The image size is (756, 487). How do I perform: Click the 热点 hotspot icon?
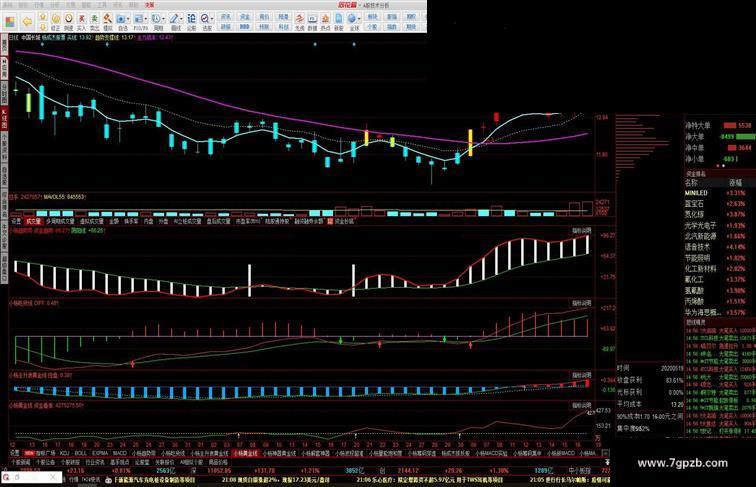point(325,21)
